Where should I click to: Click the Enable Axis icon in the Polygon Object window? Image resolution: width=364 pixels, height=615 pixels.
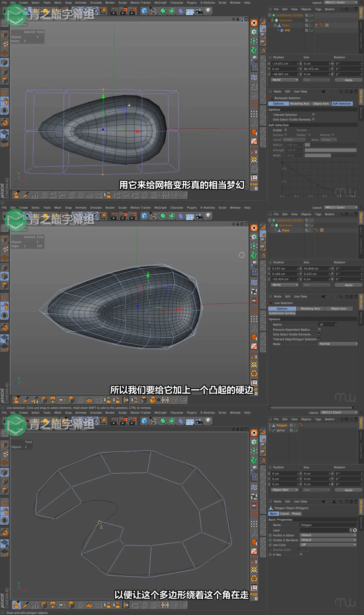tap(4, 502)
